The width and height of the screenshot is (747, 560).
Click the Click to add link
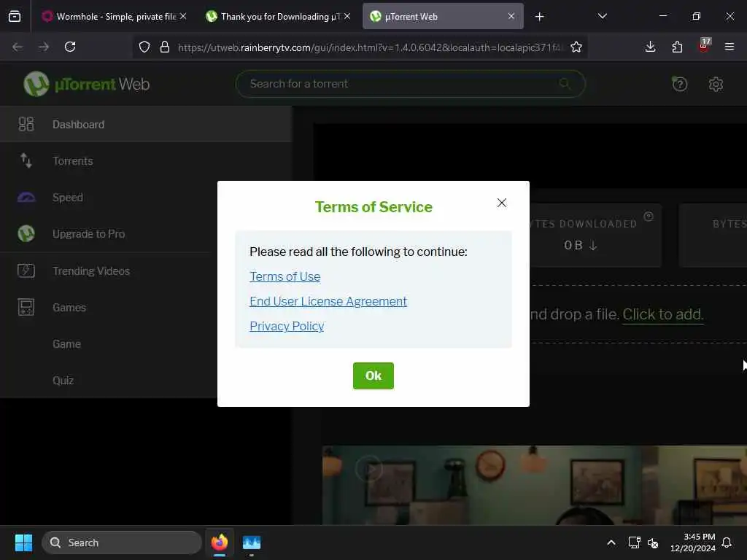point(662,314)
